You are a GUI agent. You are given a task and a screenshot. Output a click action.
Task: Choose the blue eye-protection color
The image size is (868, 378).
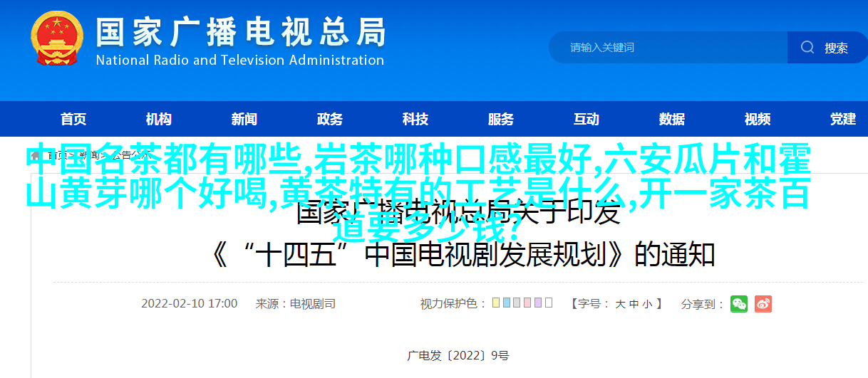pyautogui.click(x=507, y=303)
